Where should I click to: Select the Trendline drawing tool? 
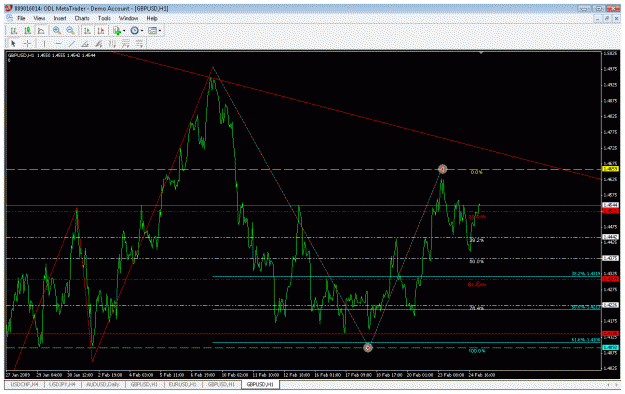(72, 43)
